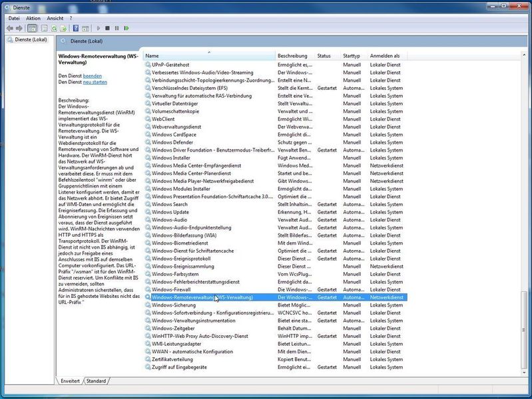The image size is (532, 399).
Task: Click the gear icon beside WebClient
Action: 148,119
